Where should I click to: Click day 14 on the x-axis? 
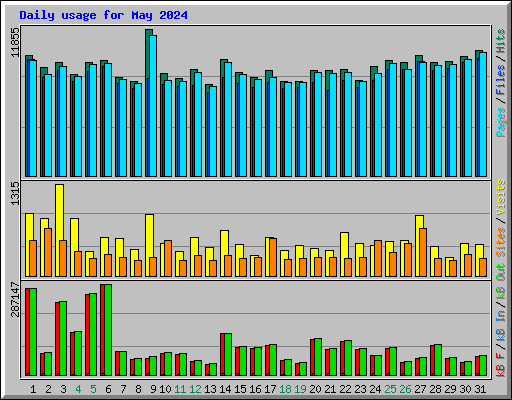[x=225, y=389]
